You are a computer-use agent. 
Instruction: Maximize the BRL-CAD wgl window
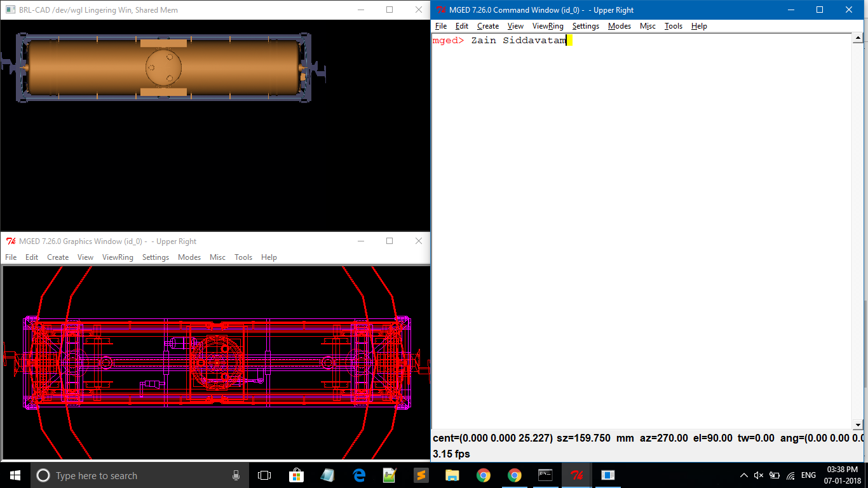[x=390, y=10]
